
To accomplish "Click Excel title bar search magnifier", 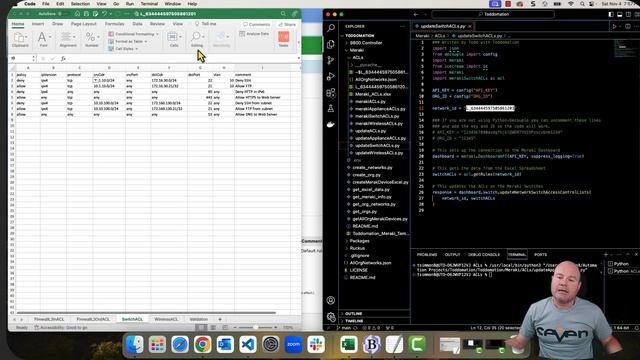I will (x=283, y=13).
